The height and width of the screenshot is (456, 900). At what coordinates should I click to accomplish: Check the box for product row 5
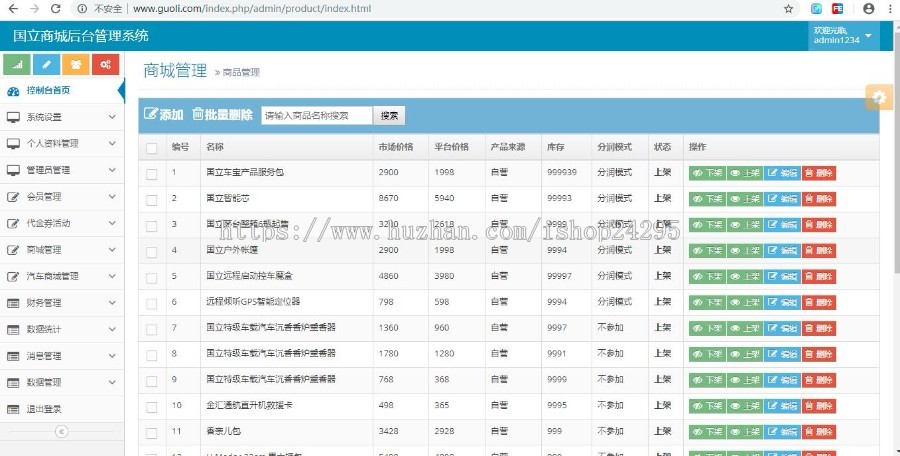[152, 277]
